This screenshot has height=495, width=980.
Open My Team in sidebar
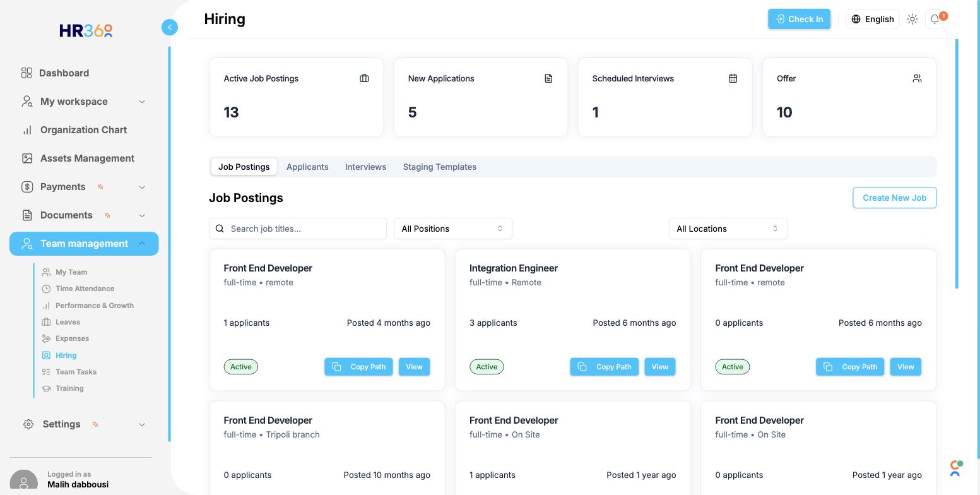(x=71, y=272)
